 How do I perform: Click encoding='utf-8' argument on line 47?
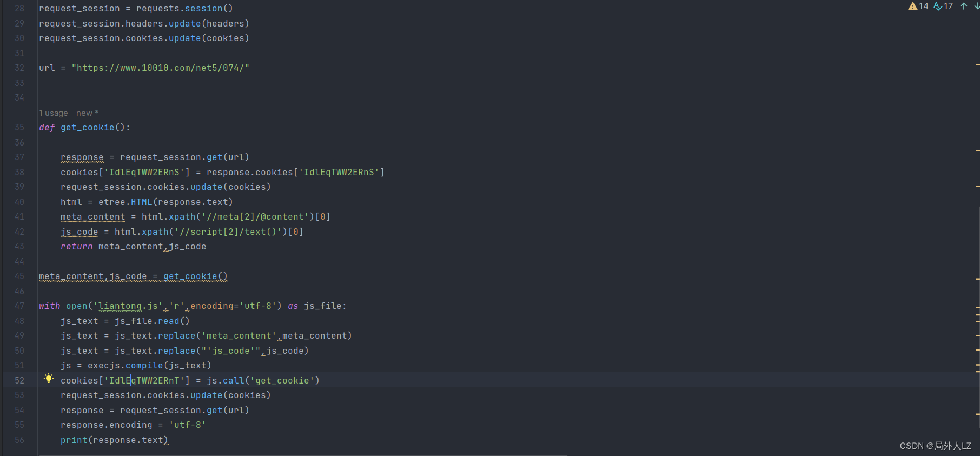pyautogui.click(x=233, y=306)
